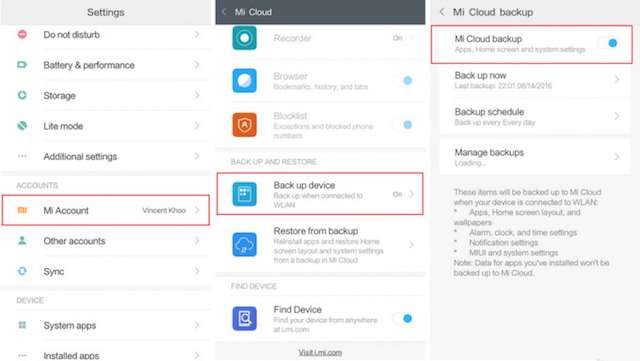Open Storage via its chevron
The height and width of the screenshot is (361, 640).
pyautogui.click(x=197, y=95)
